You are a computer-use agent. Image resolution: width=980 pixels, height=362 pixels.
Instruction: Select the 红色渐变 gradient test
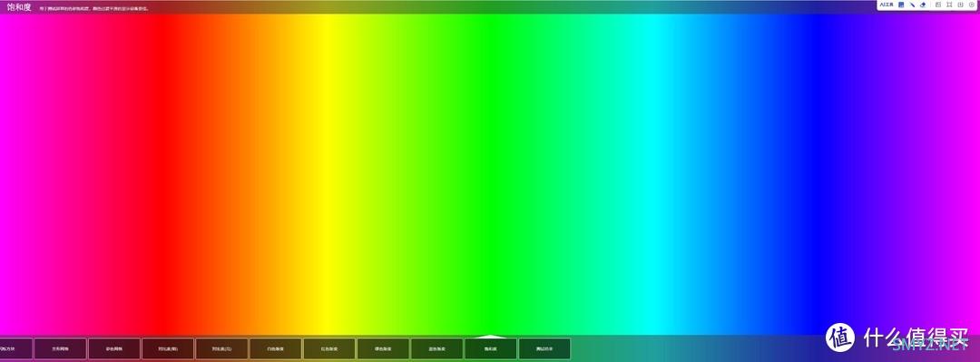pyautogui.click(x=328, y=349)
